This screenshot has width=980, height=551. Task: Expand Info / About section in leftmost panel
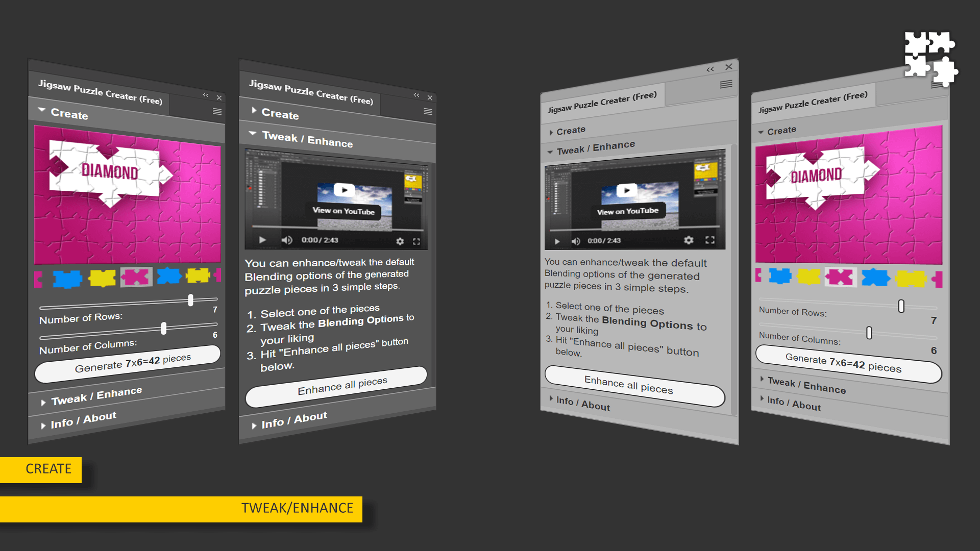coord(83,421)
